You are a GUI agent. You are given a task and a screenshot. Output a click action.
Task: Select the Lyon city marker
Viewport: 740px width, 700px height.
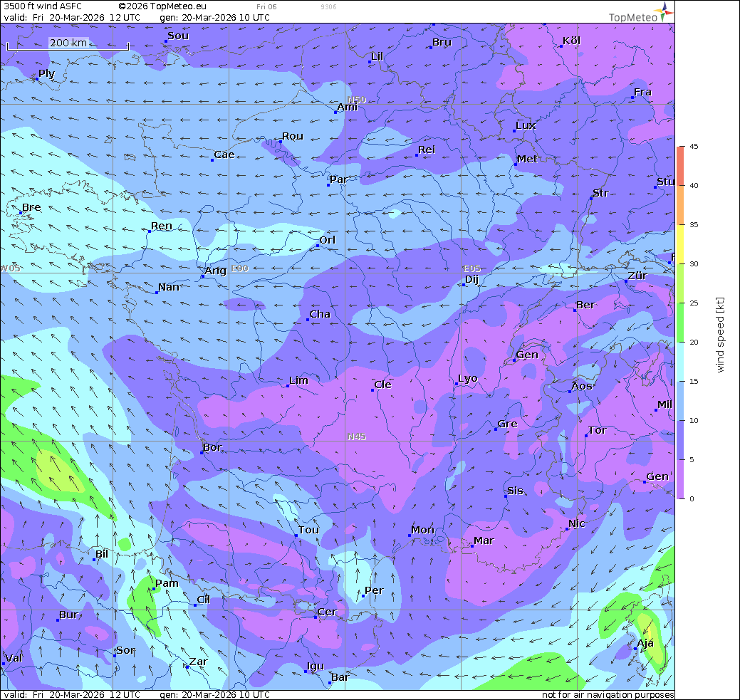pyautogui.click(x=457, y=384)
